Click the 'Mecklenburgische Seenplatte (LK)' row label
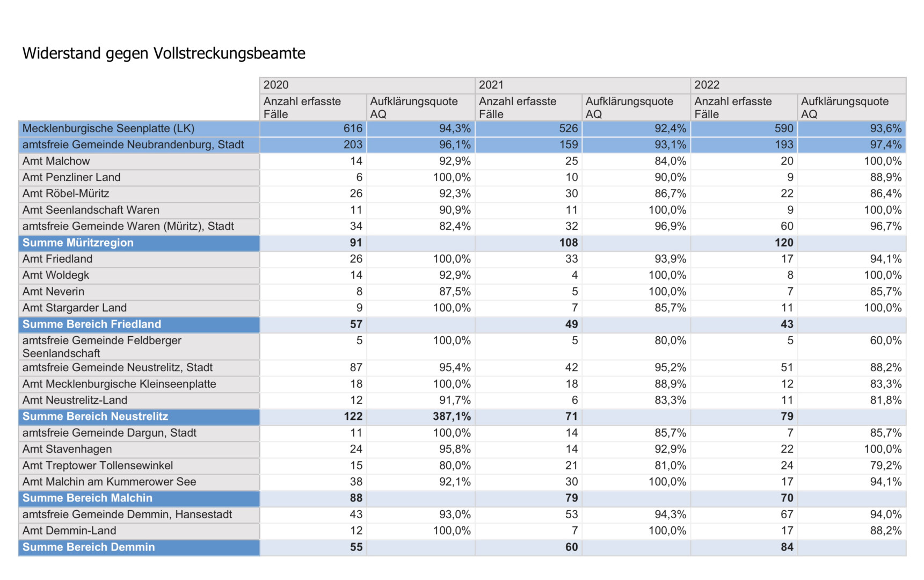 point(108,128)
